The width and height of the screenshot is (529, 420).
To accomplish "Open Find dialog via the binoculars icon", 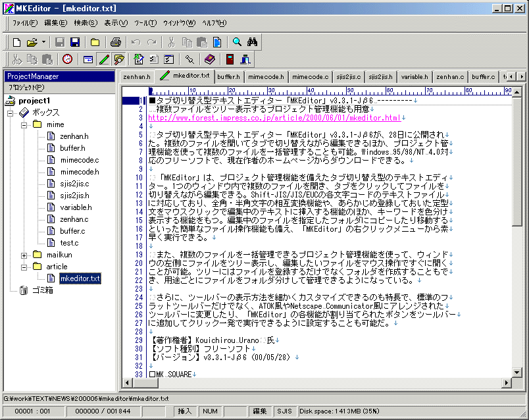I will [251, 40].
